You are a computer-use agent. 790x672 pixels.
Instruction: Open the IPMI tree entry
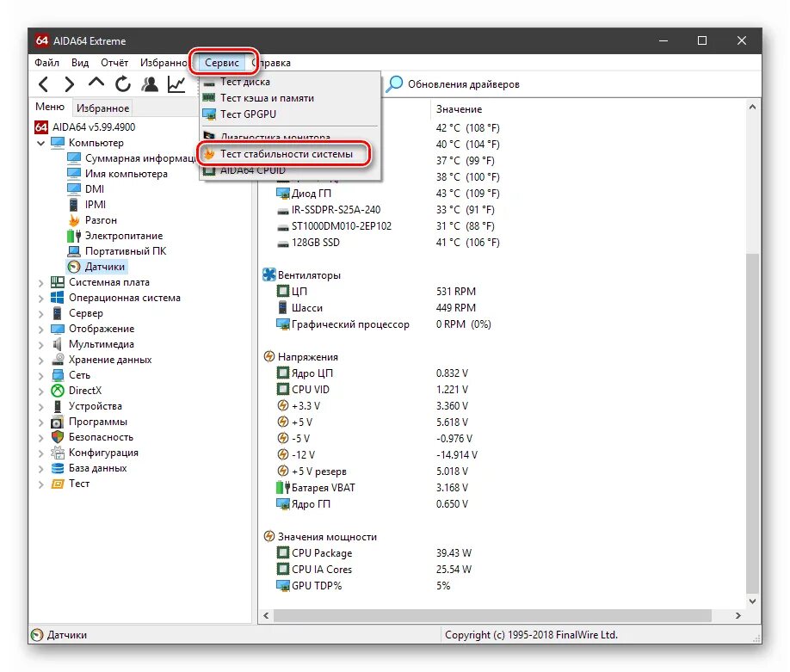pyautogui.click(x=96, y=205)
